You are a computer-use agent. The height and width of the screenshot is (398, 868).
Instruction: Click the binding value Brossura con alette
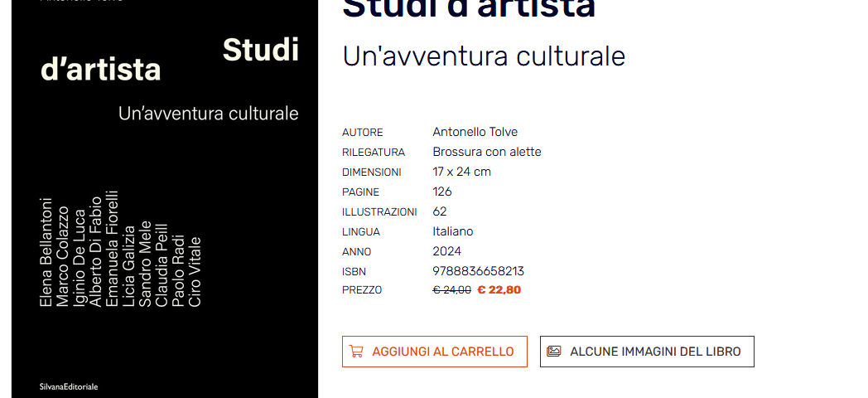(x=486, y=152)
